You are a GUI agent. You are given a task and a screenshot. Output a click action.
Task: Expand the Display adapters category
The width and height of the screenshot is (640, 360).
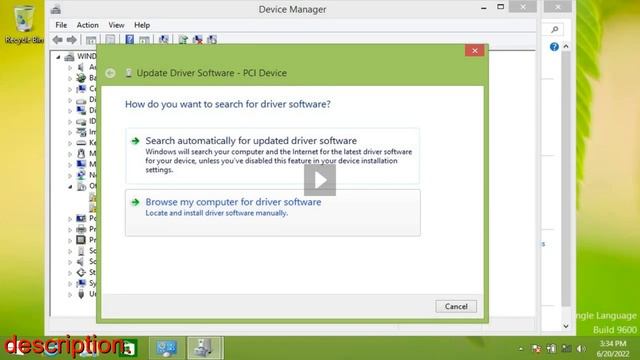(x=70, y=111)
